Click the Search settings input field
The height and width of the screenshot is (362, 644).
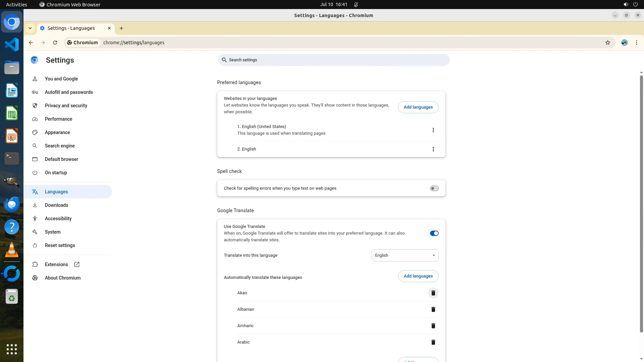point(333,60)
